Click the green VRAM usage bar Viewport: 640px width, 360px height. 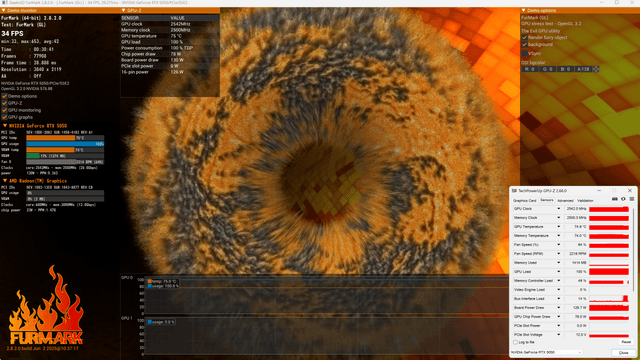[33, 156]
